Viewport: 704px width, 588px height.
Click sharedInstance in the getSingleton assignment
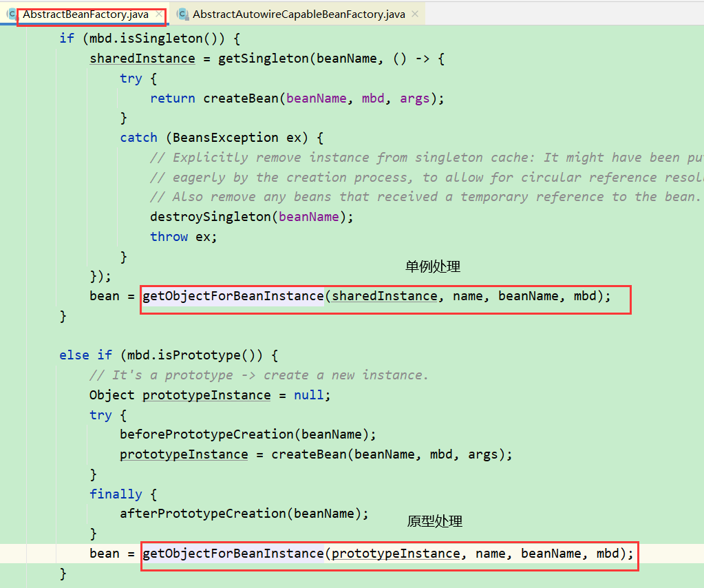click(142, 59)
